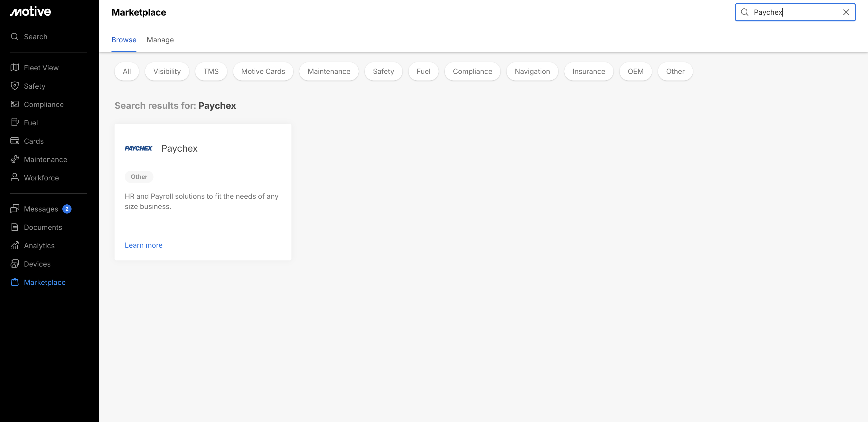Open Messages in sidebar
This screenshot has height=422, width=868.
pos(41,209)
